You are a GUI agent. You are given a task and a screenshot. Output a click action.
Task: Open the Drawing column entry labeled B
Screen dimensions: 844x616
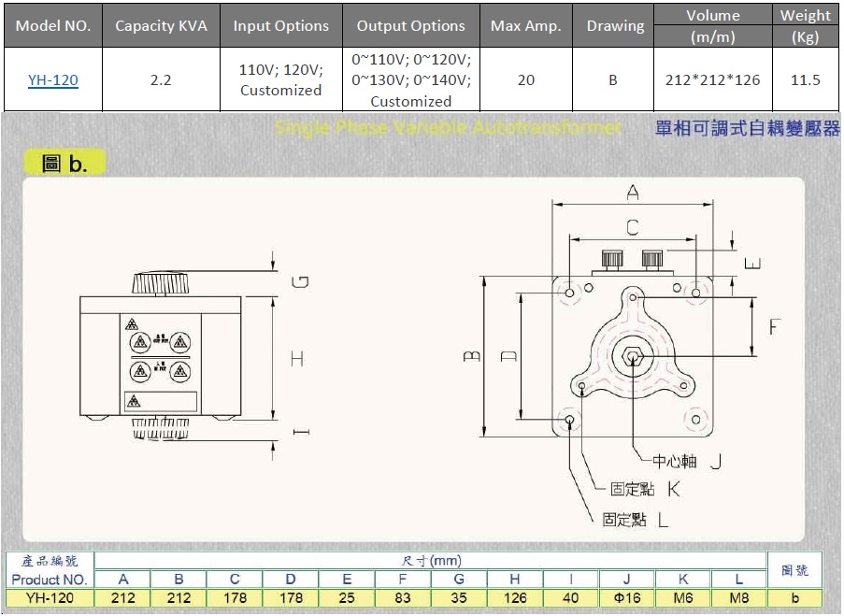pos(612,79)
